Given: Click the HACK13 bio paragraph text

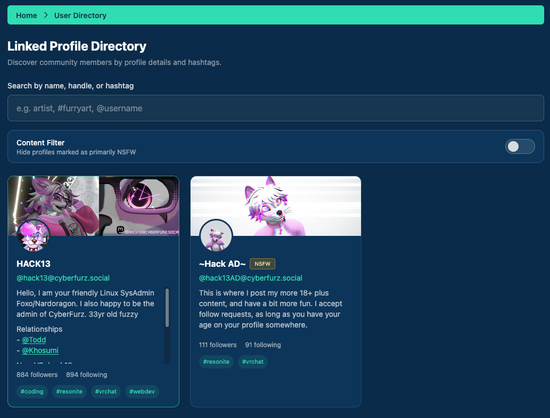Looking at the screenshot, I should [85, 304].
